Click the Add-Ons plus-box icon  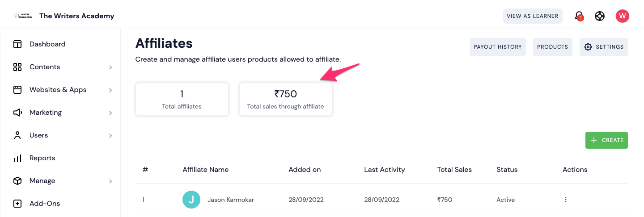pyautogui.click(x=17, y=204)
